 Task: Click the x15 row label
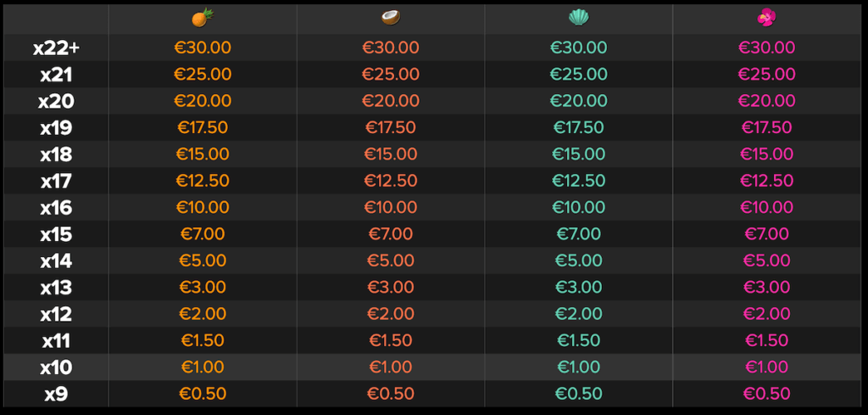pyautogui.click(x=56, y=234)
